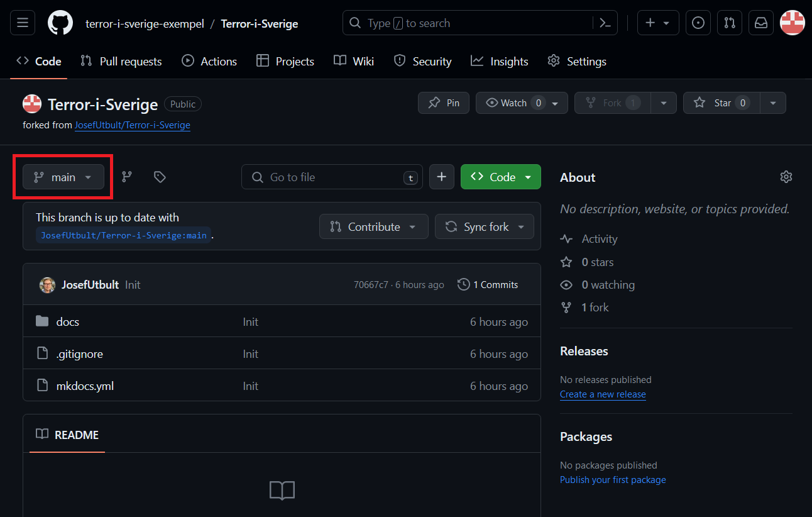Open JosefUtbult commit author link
812x517 pixels.
coord(90,285)
